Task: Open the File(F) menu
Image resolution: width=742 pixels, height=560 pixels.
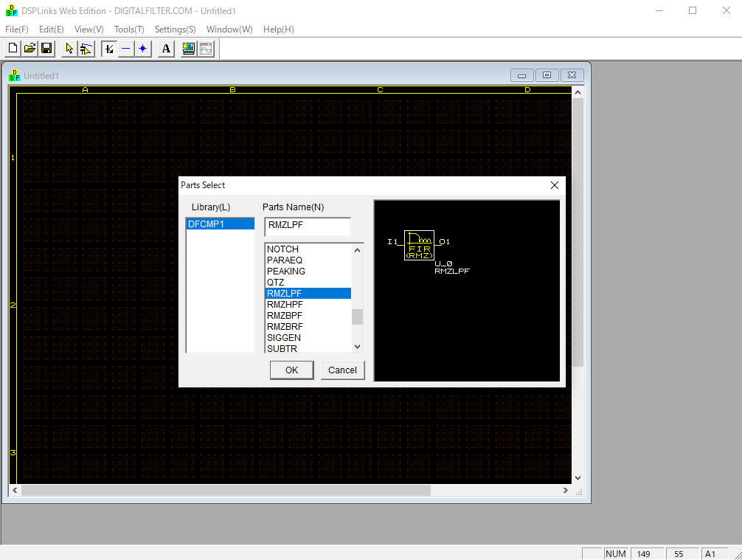Action: tap(17, 30)
